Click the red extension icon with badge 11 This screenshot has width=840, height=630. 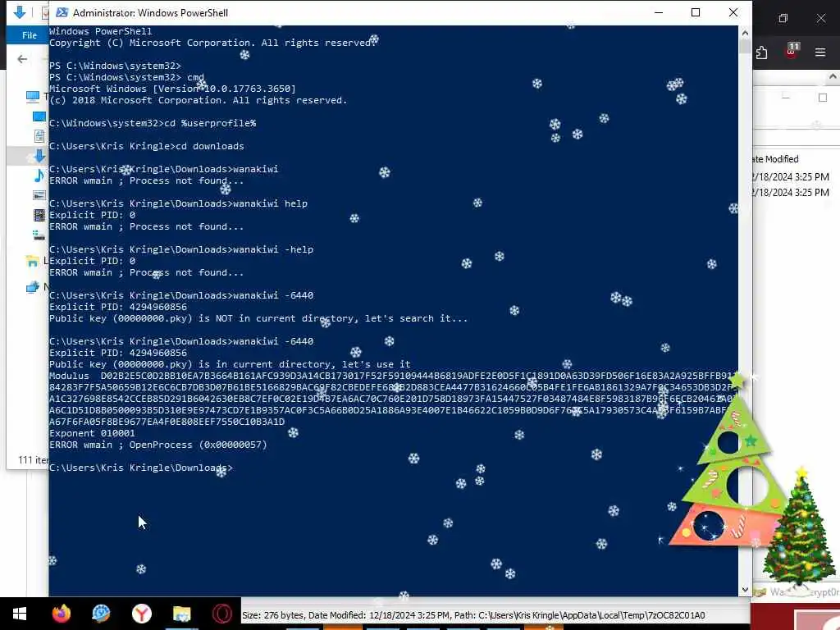pyautogui.click(x=792, y=52)
